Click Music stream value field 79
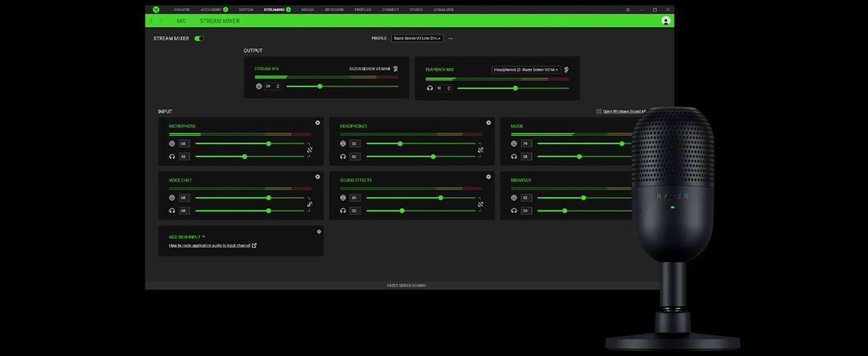This screenshot has width=868, height=356. 525,143
